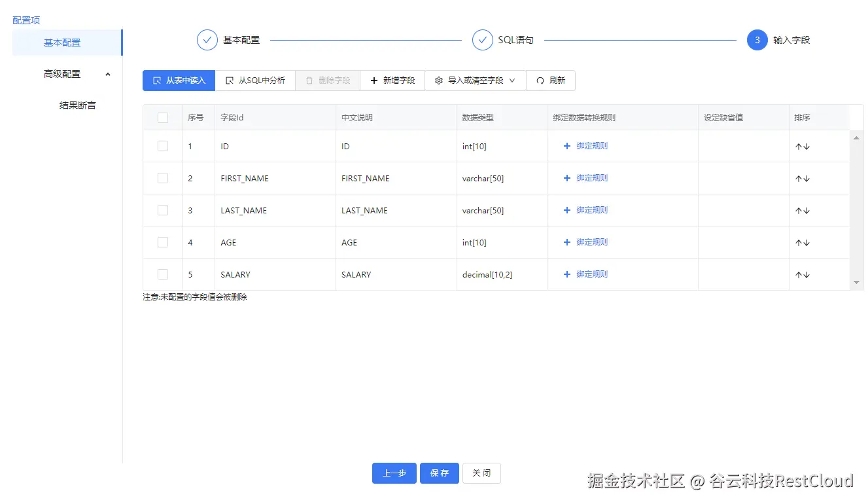Click the step 3 输入字段 circle
The height and width of the screenshot is (504, 868).
click(x=757, y=40)
